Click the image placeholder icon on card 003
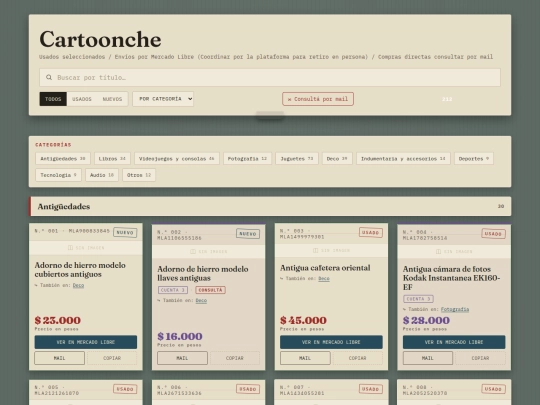Viewport: 540px width, 405px height. (x=315, y=250)
